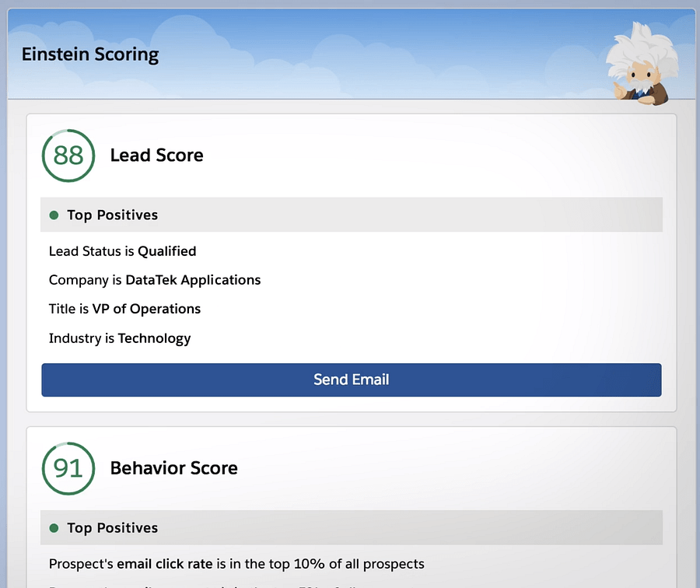Image resolution: width=700 pixels, height=588 pixels.
Task: Click the 'Lead Status is' label text
Action: coord(91,251)
